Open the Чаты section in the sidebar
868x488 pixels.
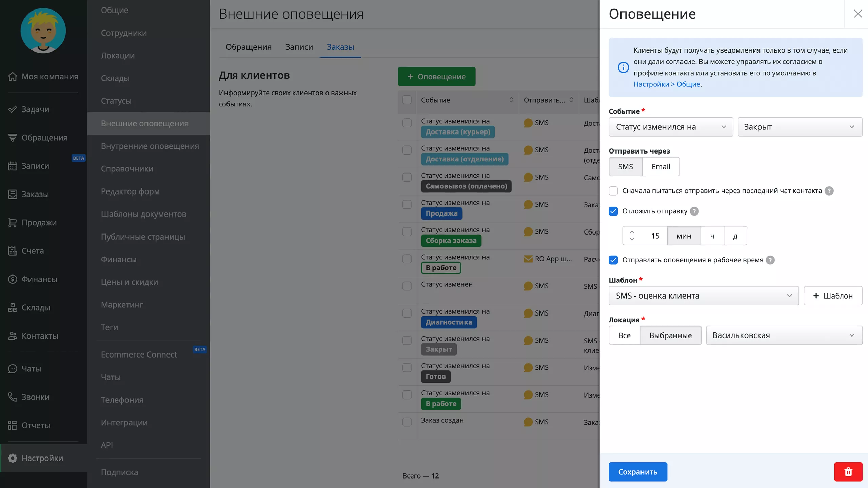click(x=31, y=369)
